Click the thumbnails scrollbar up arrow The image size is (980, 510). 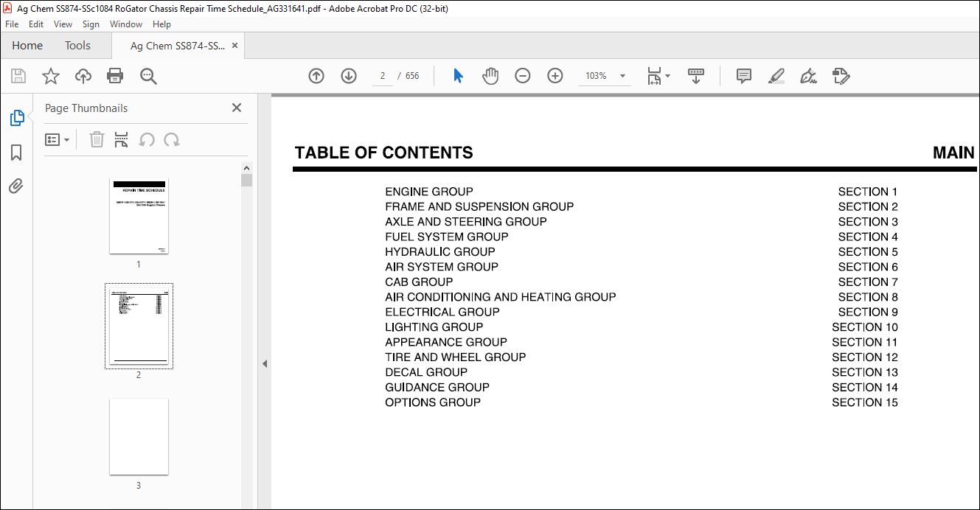coord(246,167)
